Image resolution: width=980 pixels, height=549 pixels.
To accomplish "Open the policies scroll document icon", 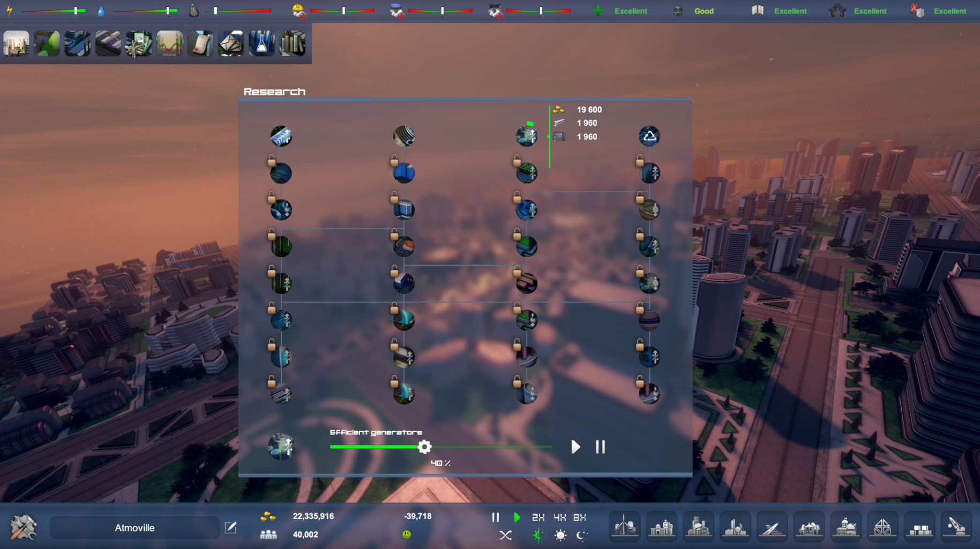I will click(200, 43).
